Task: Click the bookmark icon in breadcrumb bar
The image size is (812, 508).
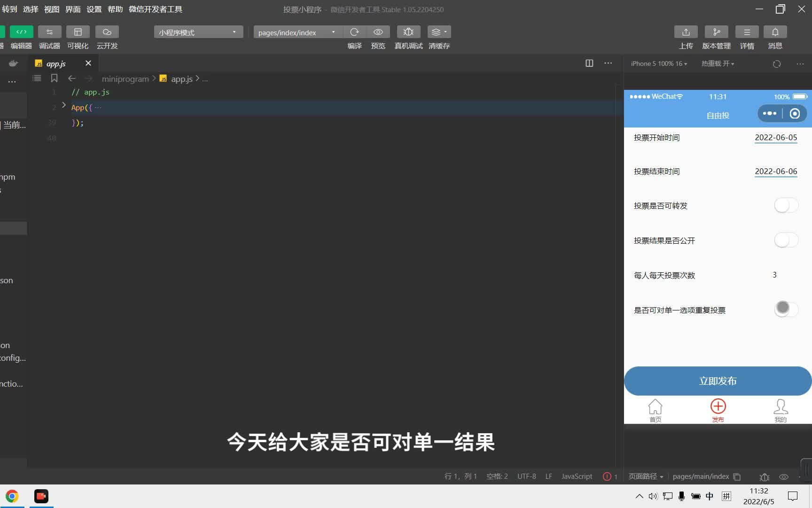Action: 54,78
